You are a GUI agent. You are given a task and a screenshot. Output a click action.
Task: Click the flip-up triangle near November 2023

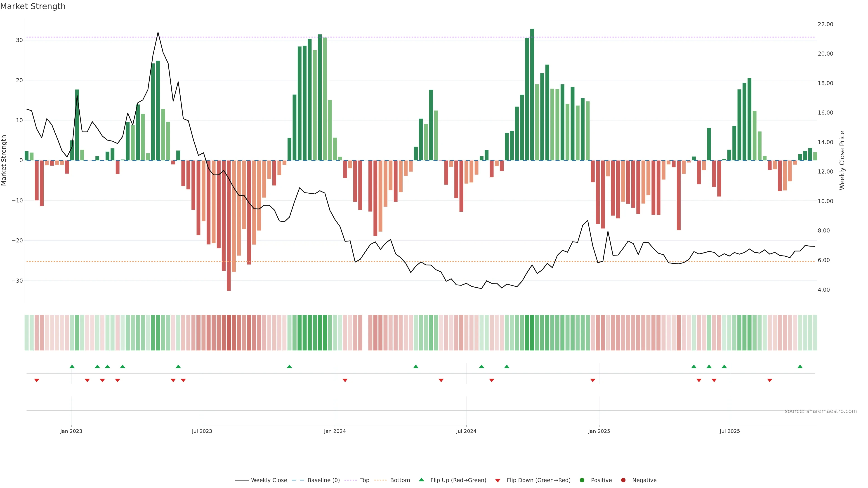coord(289,366)
